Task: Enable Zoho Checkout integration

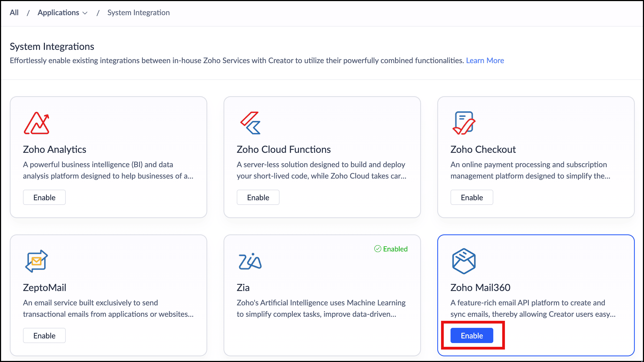Action: (472, 197)
